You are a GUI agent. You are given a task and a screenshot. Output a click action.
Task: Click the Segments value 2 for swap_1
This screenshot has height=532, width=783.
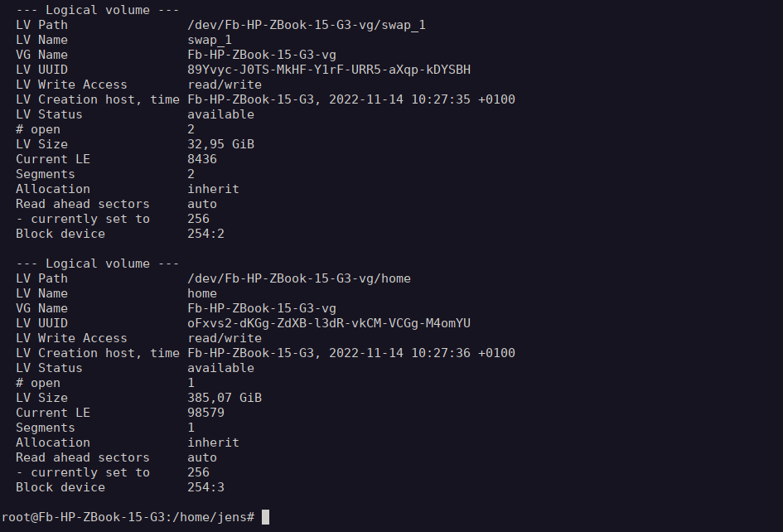coord(191,174)
